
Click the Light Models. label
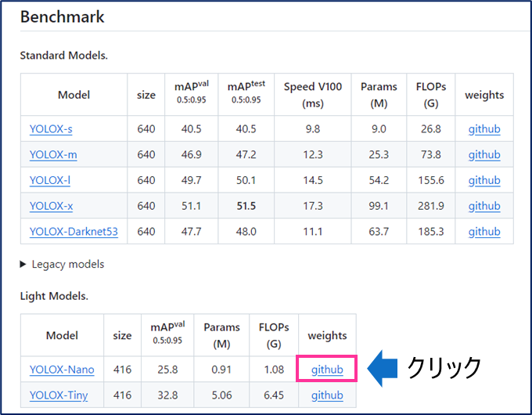click(x=54, y=296)
